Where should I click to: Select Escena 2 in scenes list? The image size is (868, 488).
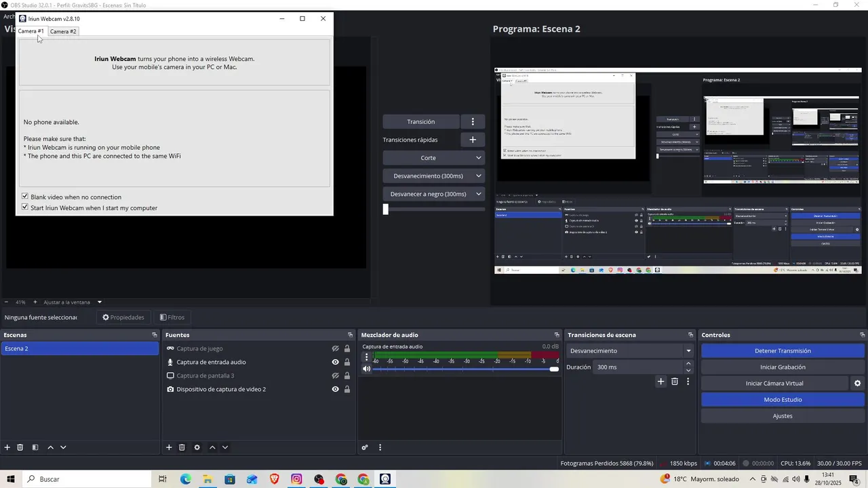point(80,349)
